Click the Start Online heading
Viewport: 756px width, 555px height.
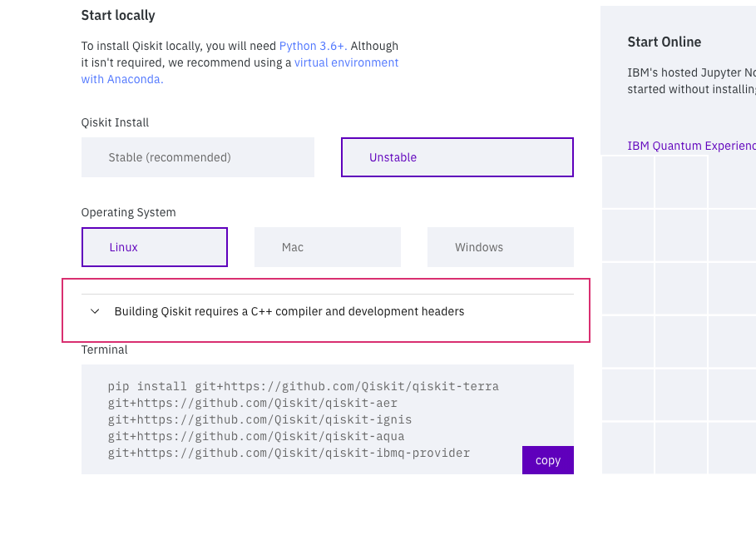point(664,42)
